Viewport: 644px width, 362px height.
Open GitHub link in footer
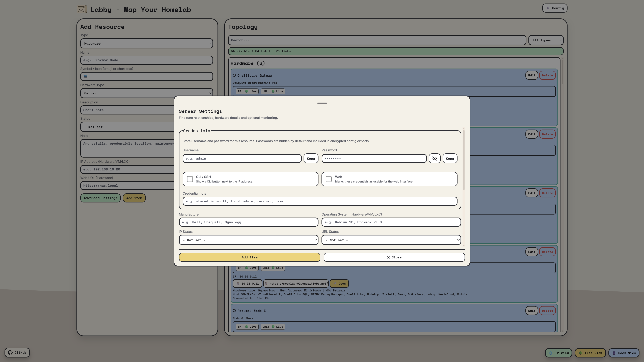click(x=17, y=352)
